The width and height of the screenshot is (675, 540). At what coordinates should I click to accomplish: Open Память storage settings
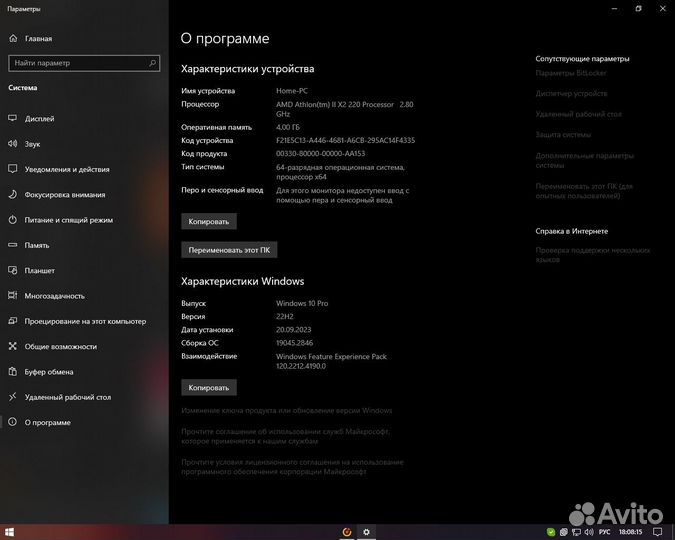point(29,245)
